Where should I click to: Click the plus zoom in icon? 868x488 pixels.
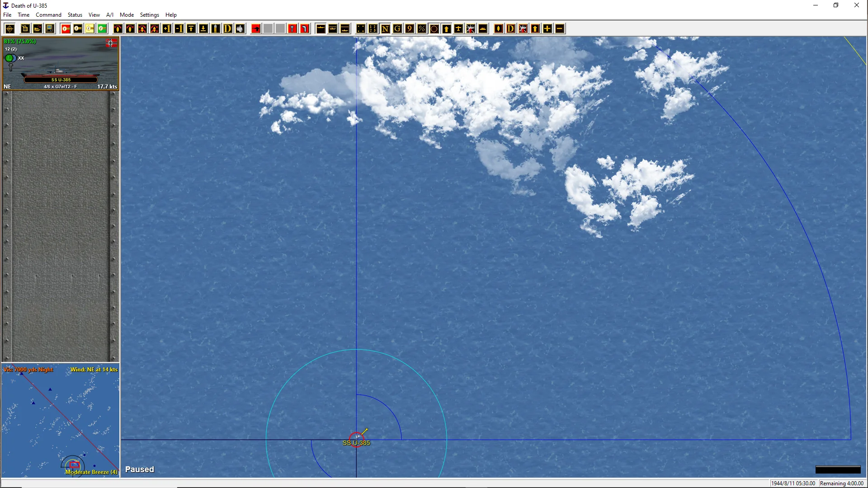tap(547, 29)
